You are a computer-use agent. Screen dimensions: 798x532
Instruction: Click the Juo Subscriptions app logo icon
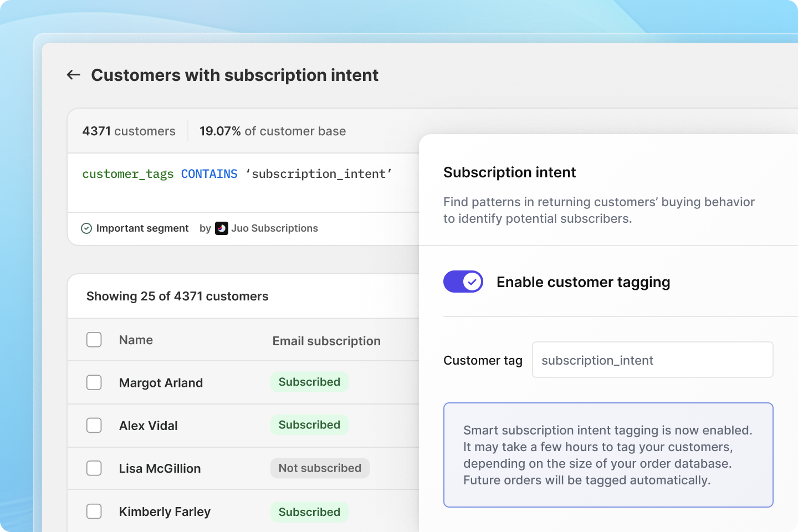tap(222, 228)
